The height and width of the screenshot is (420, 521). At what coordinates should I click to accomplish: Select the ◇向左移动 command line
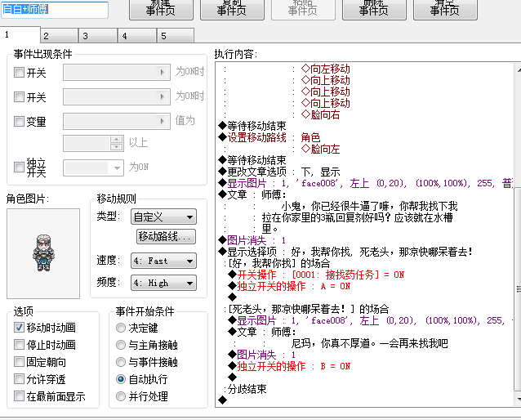coord(325,69)
